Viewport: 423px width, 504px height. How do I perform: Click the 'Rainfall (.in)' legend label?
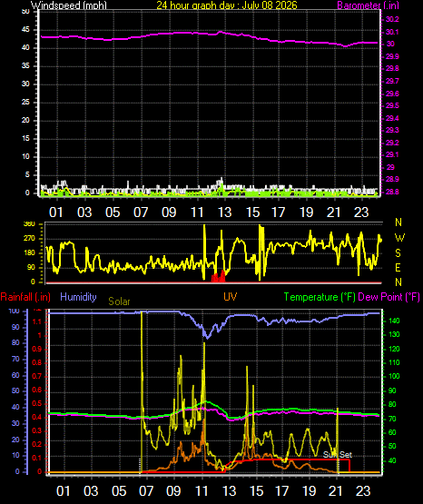click(x=25, y=297)
